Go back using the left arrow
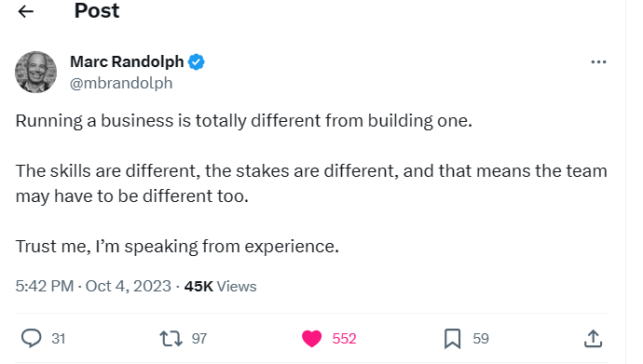Image resolution: width=643 pixels, height=364 pixels. (x=25, y=11)
